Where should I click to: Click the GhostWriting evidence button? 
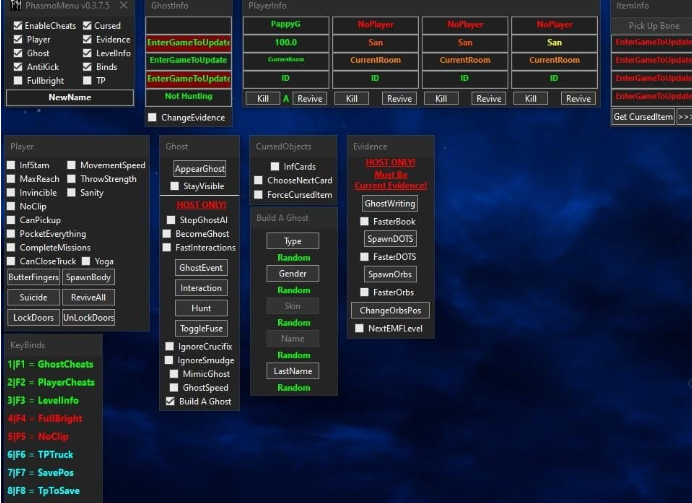tap(390, 203)
